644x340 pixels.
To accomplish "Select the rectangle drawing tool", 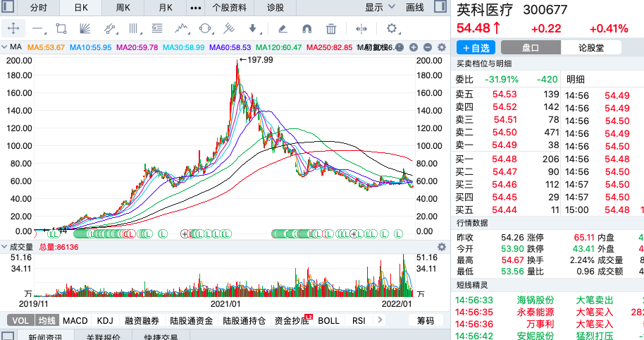I will click(x=61, y=29).
